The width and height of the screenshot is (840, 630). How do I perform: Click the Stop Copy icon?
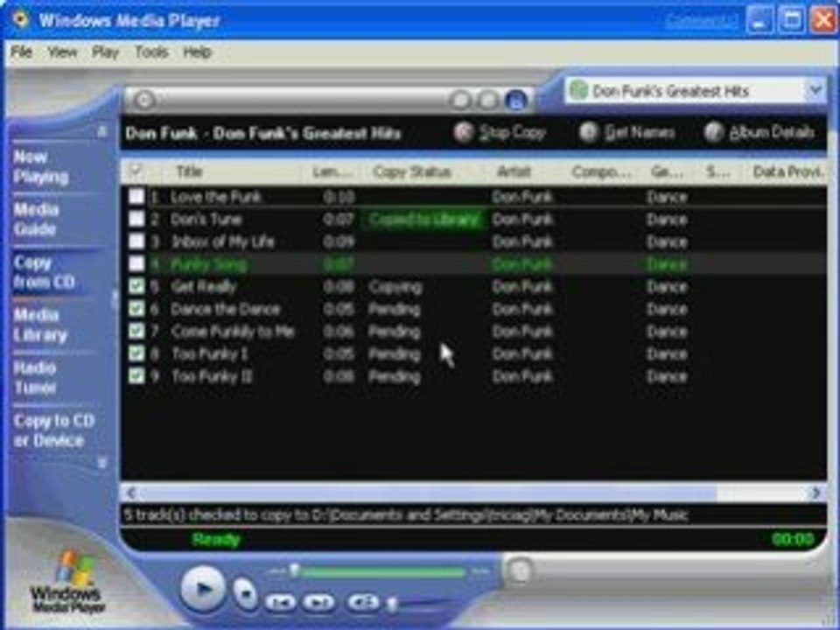point(464,132)
